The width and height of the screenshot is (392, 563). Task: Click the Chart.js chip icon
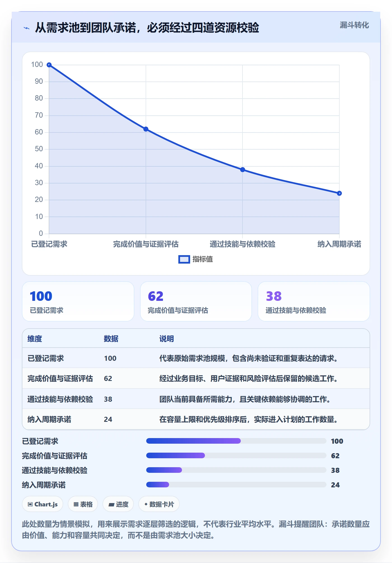tap(30, 504)
